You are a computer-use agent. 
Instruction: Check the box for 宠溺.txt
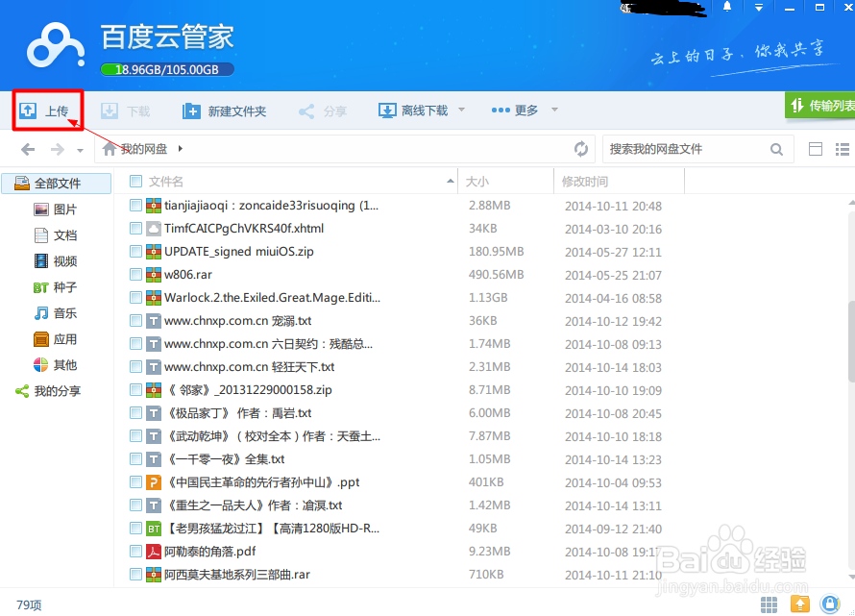click(x=135, y=320)
